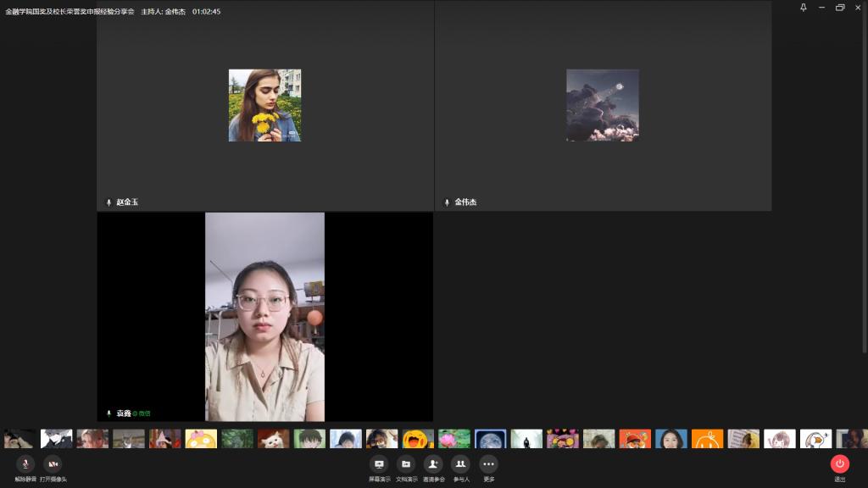Start screen sharing (屏幕演示)
Image resolution: width=868 pixels, height=488 pixels.
tap(379, 463)
